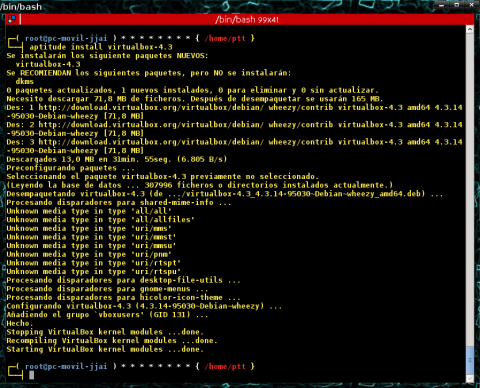This screenshot has width=480, height=388.
Task: Click line containing 'all/allfiles'
Action: [100, 220]
